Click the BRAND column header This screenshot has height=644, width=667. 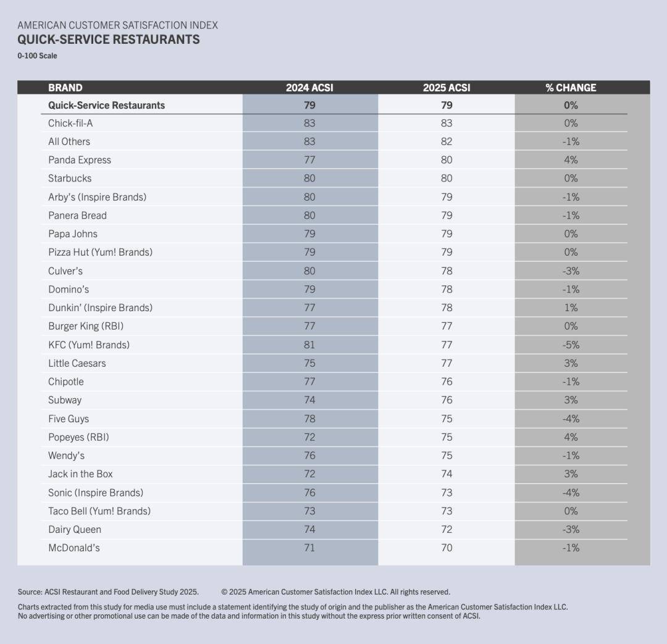pos(65,88)
